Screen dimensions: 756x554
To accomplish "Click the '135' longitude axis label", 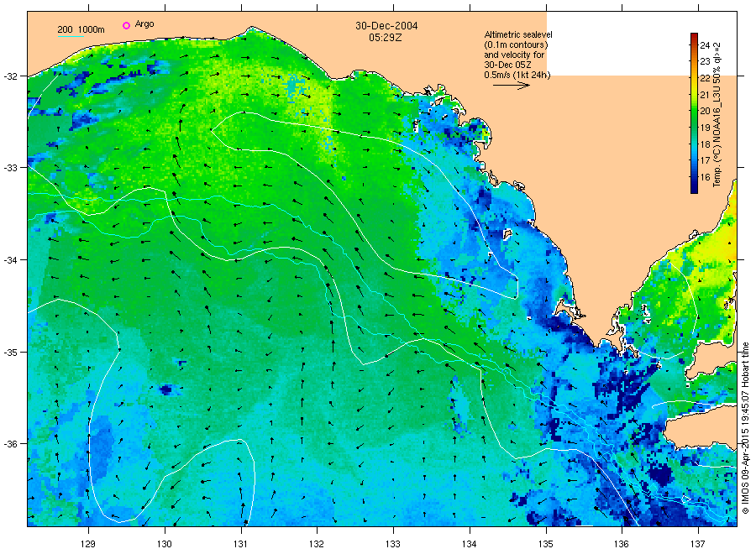I will (546, 544).
